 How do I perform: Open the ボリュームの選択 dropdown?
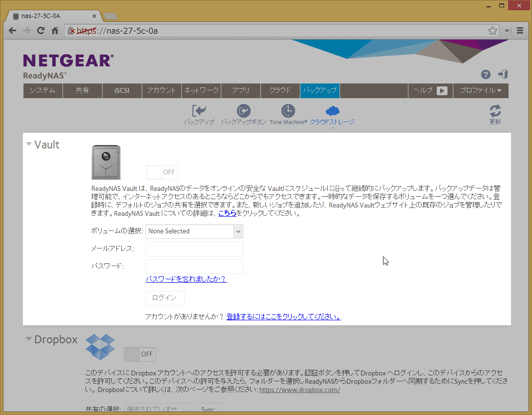point(194,231)
